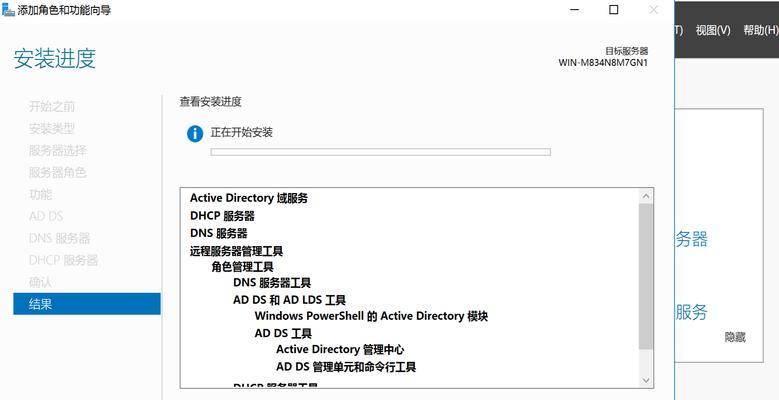Click the wizard title bar app icon

pyautogui.click(x=8, y=9)
